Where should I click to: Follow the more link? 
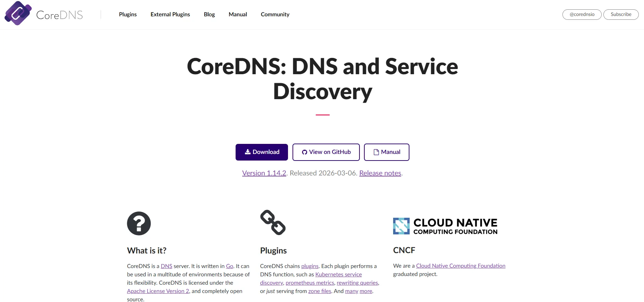coord(366,291)
